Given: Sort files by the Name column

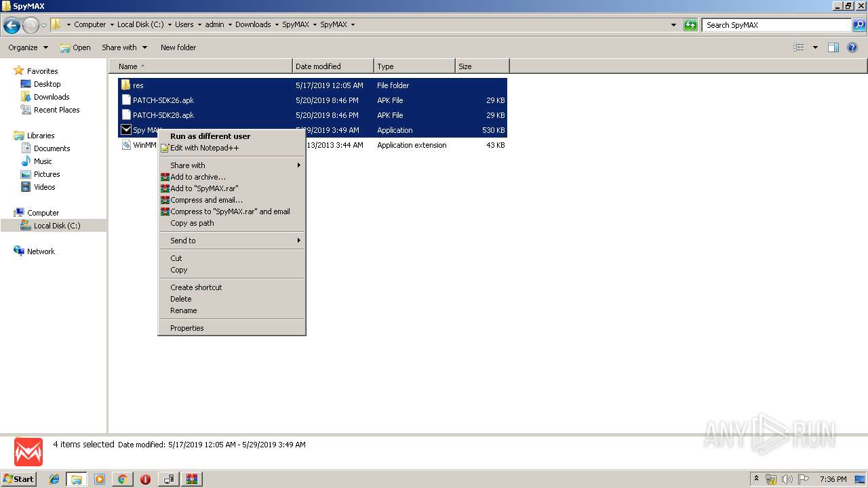Looking at the screenshot, I should (201, 66).
